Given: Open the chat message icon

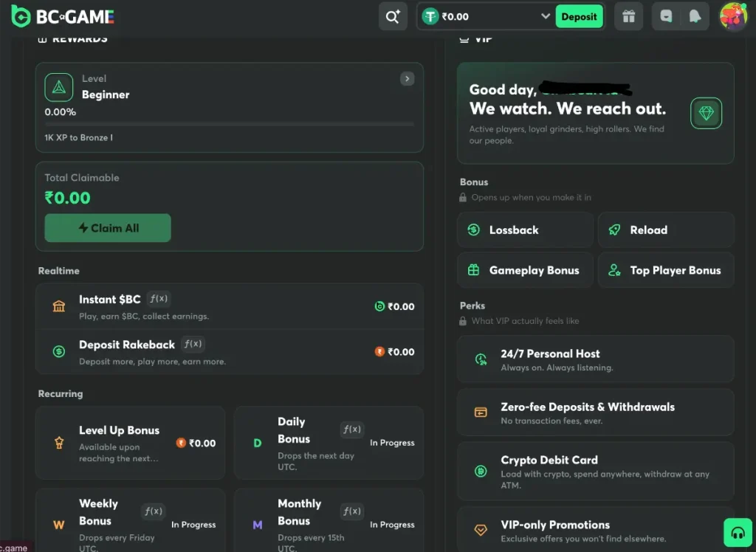Looking at the screenshot, I should point(666,17).
